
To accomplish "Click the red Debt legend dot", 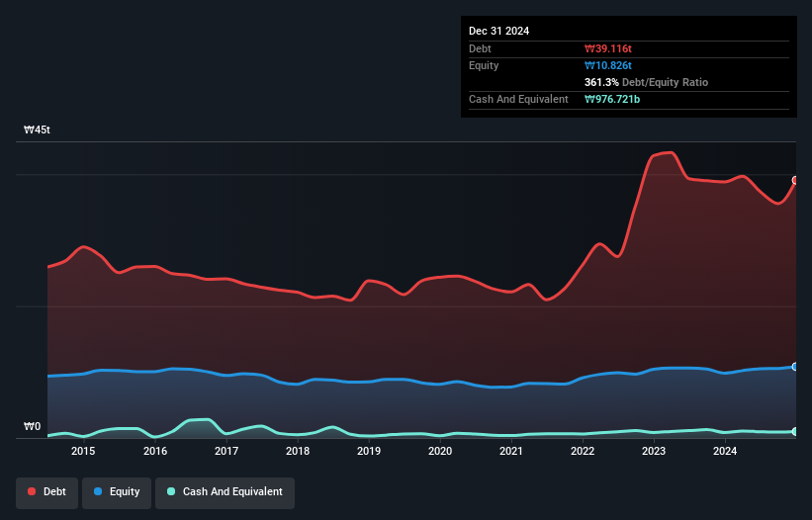I will click(32, 491).
